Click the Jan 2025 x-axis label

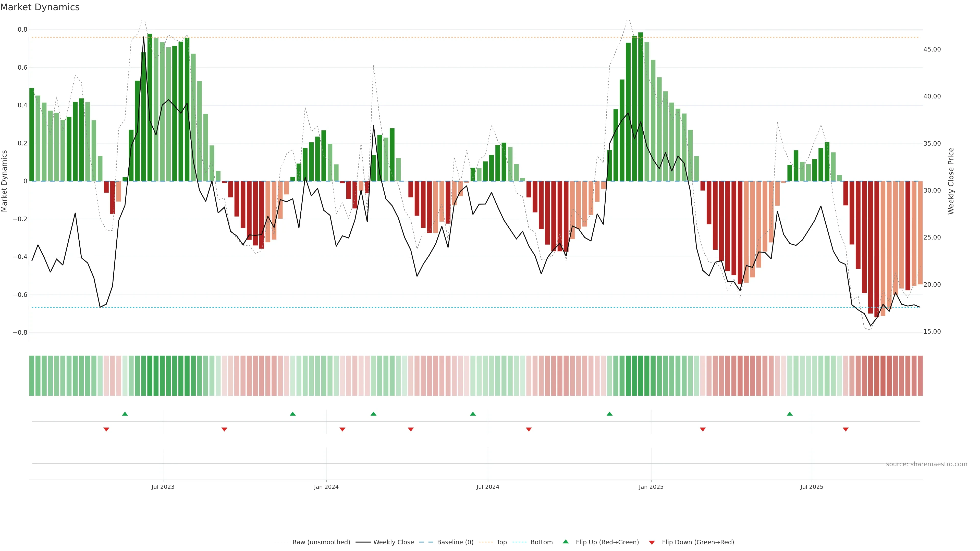(651, 487)
